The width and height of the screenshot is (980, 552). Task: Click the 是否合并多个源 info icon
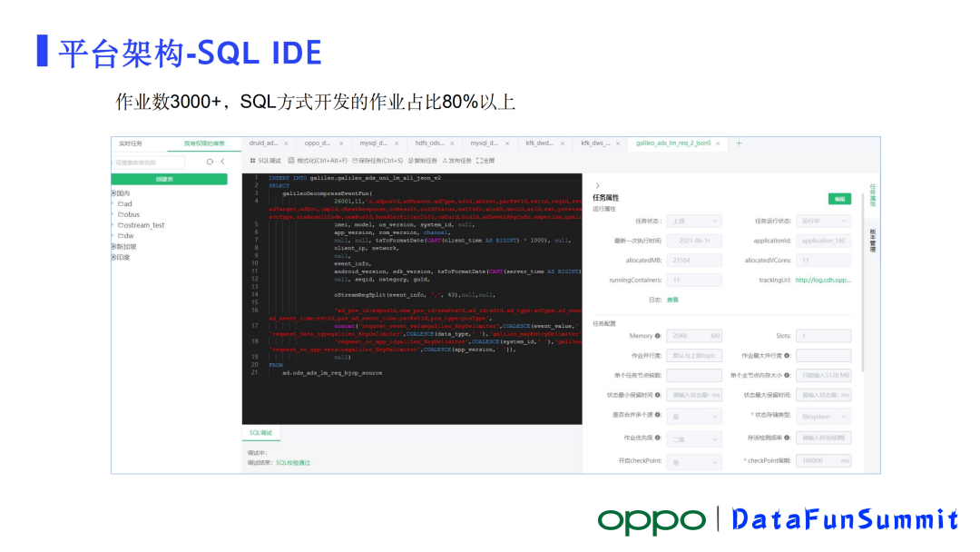tap(658, 415)
